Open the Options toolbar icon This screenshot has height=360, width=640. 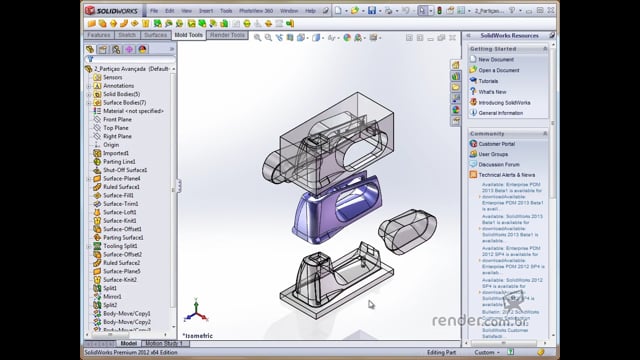coord(461,11)
